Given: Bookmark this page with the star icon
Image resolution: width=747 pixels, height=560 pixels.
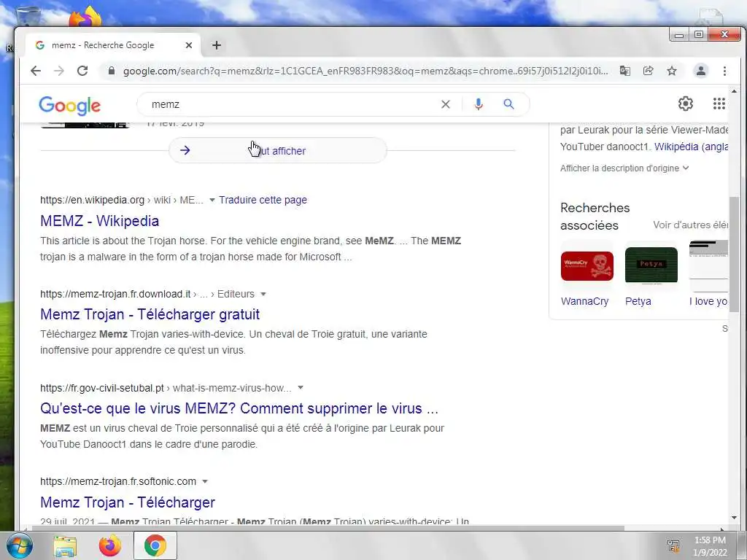Looking at the screenshot, I should [672, 71].
